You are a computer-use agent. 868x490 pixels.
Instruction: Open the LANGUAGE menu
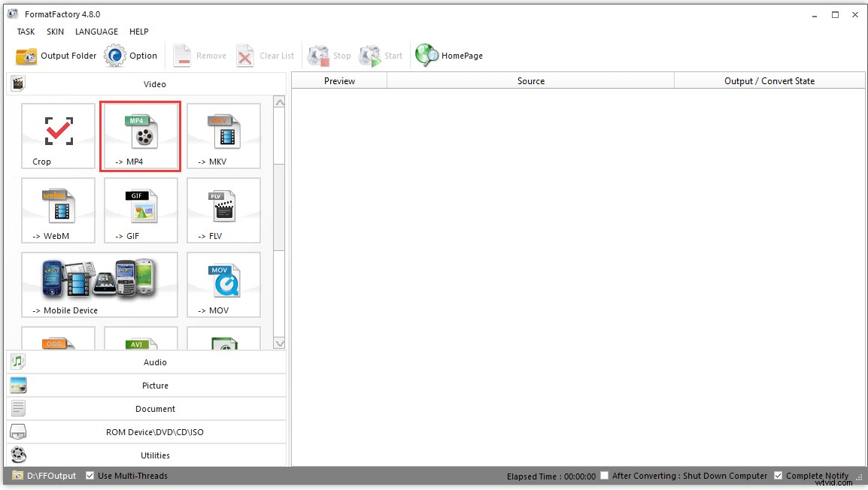click(96, 32)
